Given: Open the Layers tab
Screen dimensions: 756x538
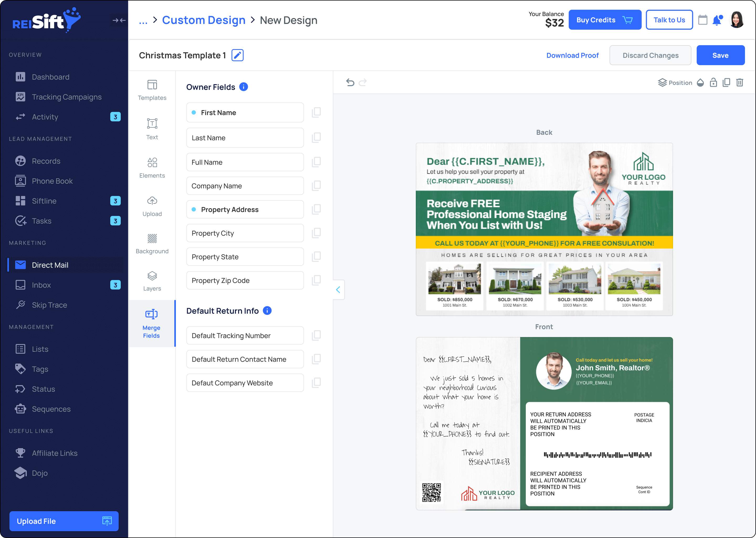Looking at the screenshot, I should [152, 281].
